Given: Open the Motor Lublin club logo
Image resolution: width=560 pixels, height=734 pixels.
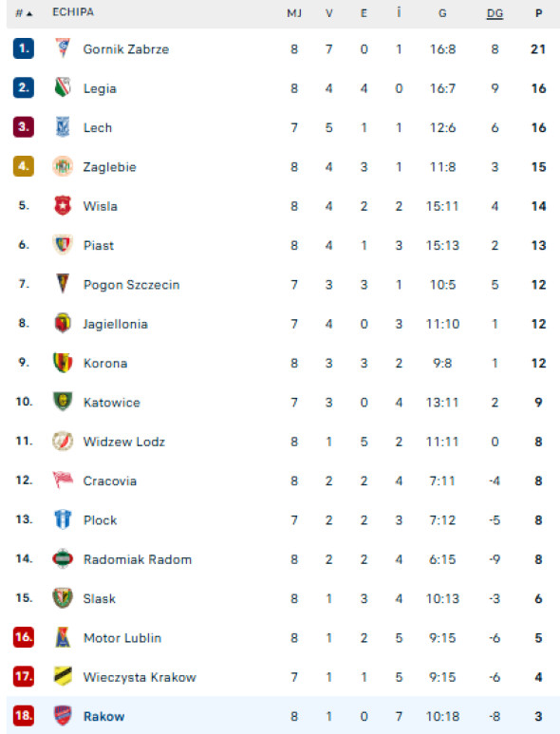Looking at the screenshot, I should pyautogui.click(x=63, y=637).
